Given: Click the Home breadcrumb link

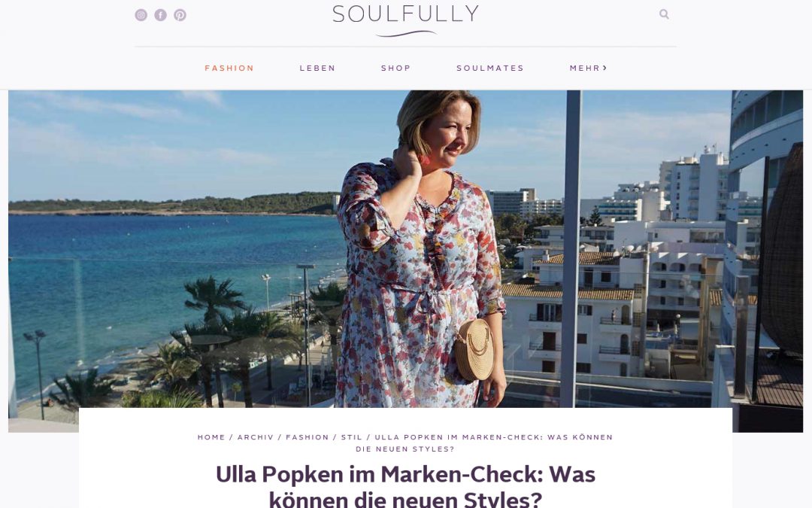Looking at the screenshot, I should coord(211,437).
